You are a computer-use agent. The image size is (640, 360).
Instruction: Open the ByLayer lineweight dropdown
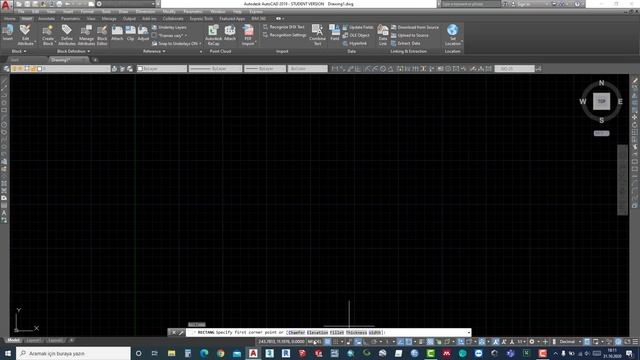[x=265, y=69]
